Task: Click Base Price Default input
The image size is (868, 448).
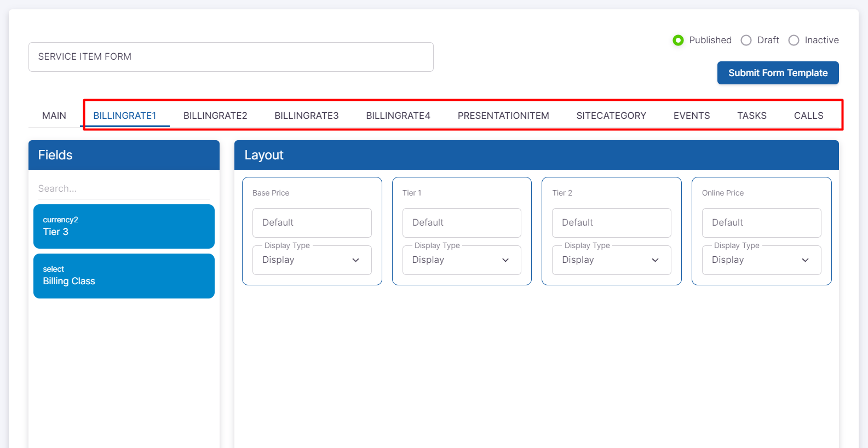Action: tap(312, 223)
